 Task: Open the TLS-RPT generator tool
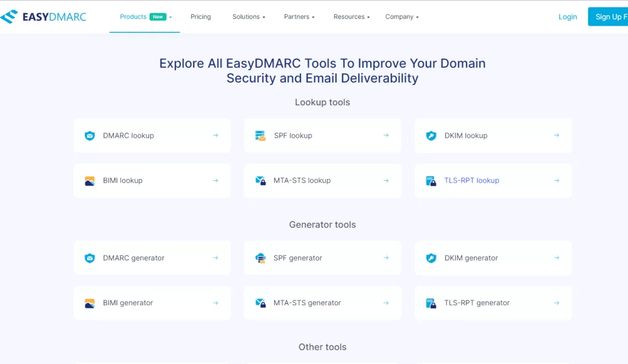tap(493, 303)
